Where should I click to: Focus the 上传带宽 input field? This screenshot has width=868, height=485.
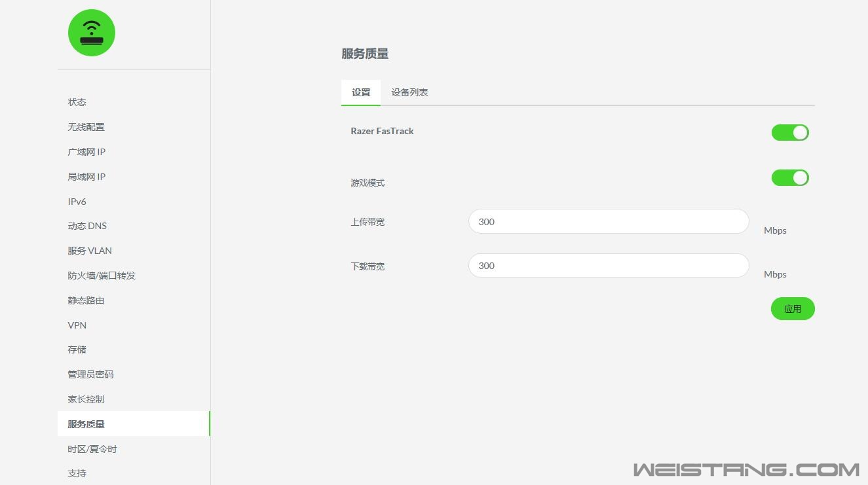pyautogui.click(x=608, y=222)
